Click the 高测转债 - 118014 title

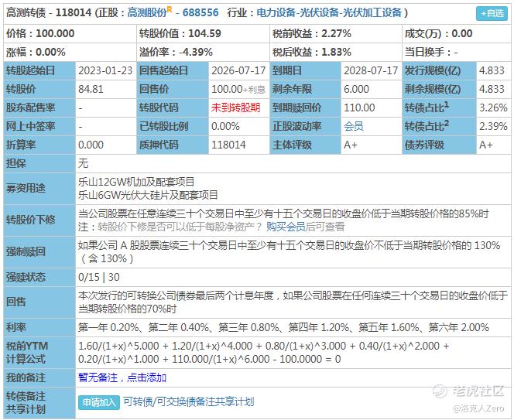(49, 13)
